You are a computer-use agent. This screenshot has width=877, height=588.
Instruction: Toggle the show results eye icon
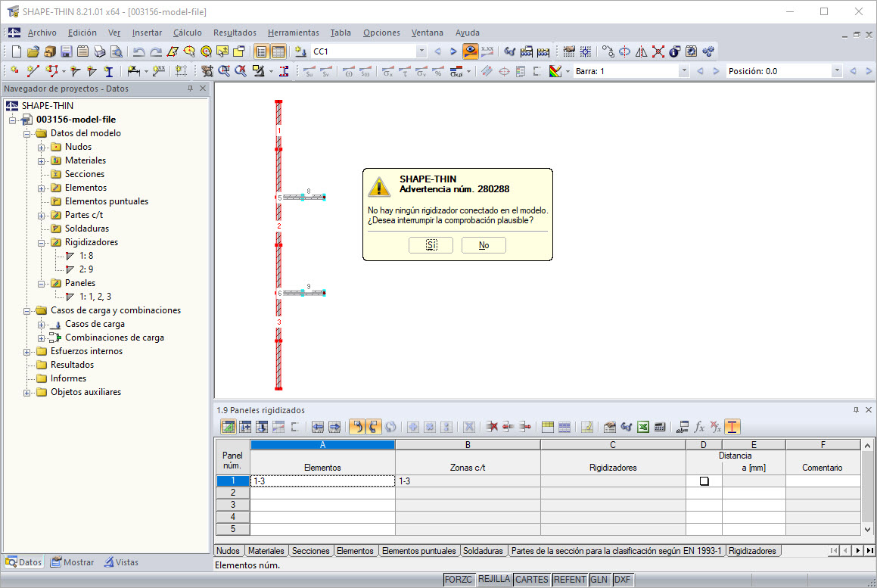[x=471, y=51]
